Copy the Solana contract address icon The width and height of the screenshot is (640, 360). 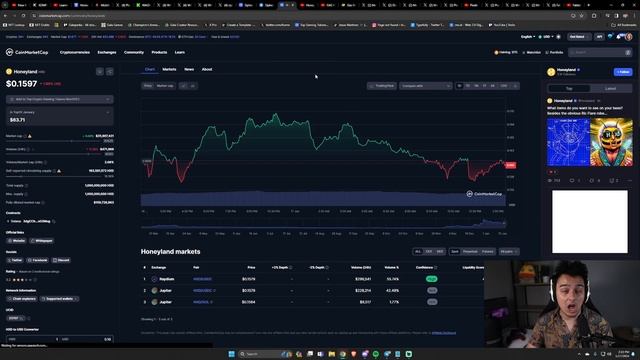coord(53,221)
